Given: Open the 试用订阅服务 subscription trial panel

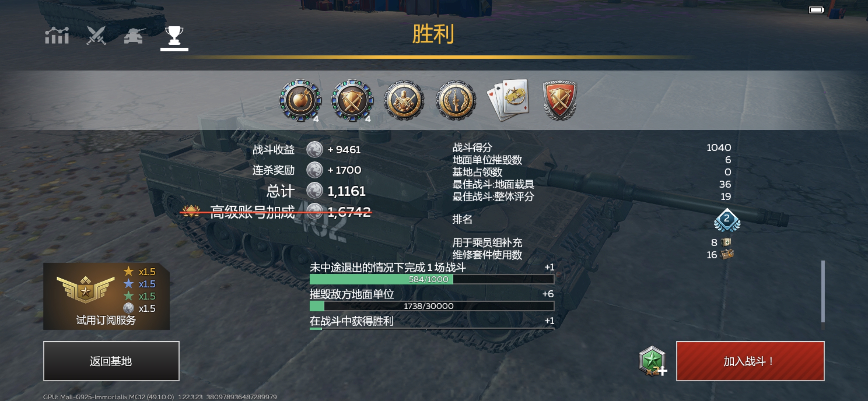Looking at the screenshot, I should point(106,296).
